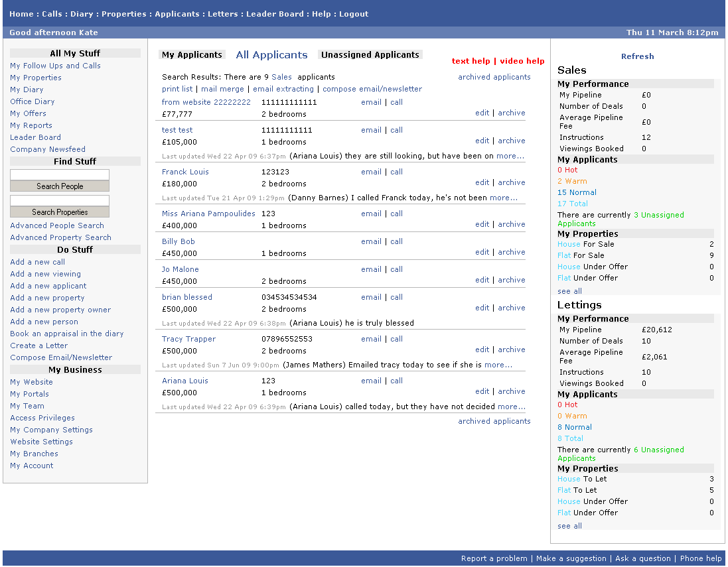
Task: Focus the properties search input field
Action: pos(60,200)
